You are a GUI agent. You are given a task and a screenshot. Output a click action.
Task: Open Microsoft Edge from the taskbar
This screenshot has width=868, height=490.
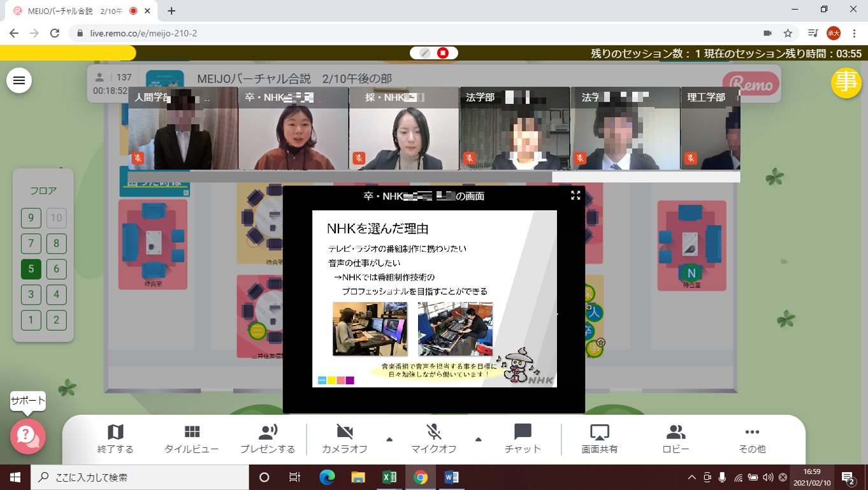(x=327, y=477)
